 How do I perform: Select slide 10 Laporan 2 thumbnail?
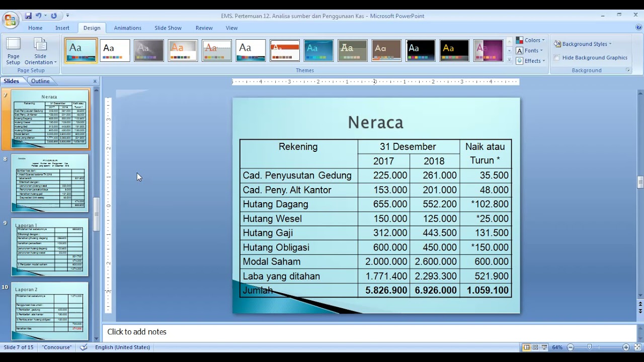tap(50, 311)
